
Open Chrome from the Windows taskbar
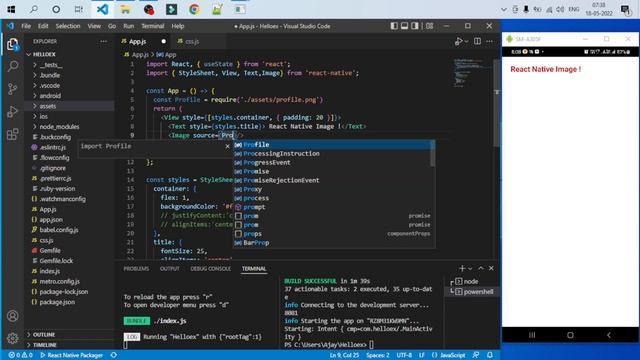(x=194, y=9)
